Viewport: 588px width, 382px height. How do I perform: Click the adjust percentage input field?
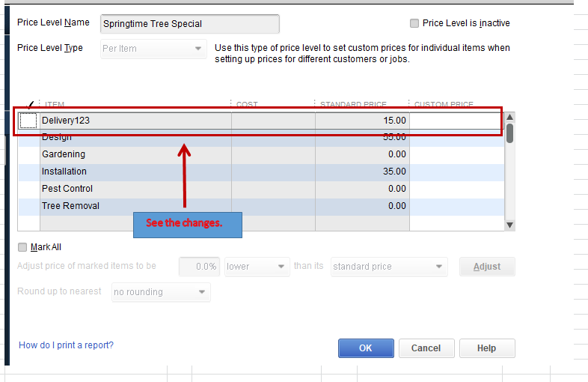click(199, 267)
